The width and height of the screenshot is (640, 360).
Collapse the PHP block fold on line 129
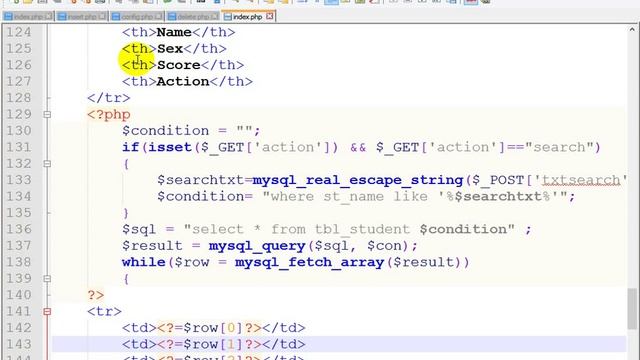(47, 114)
